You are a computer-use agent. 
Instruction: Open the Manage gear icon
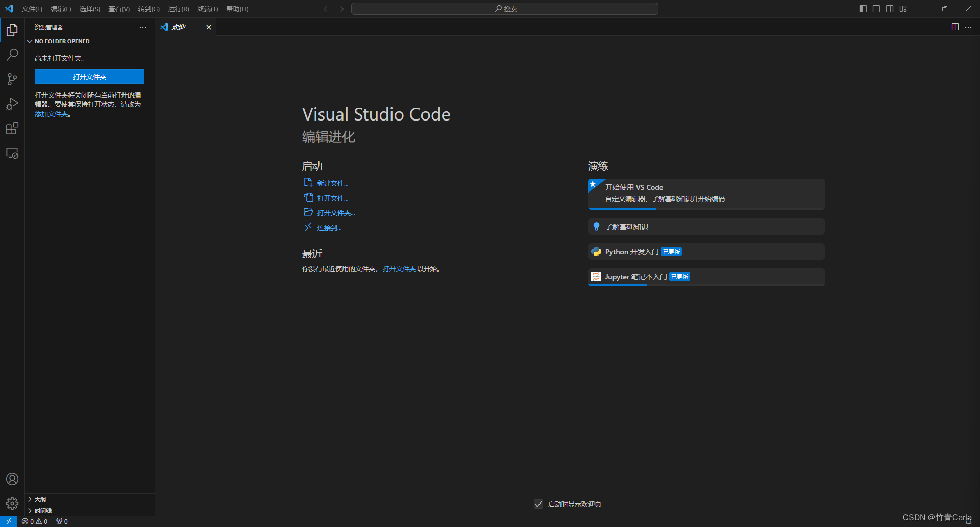[12, 504]
